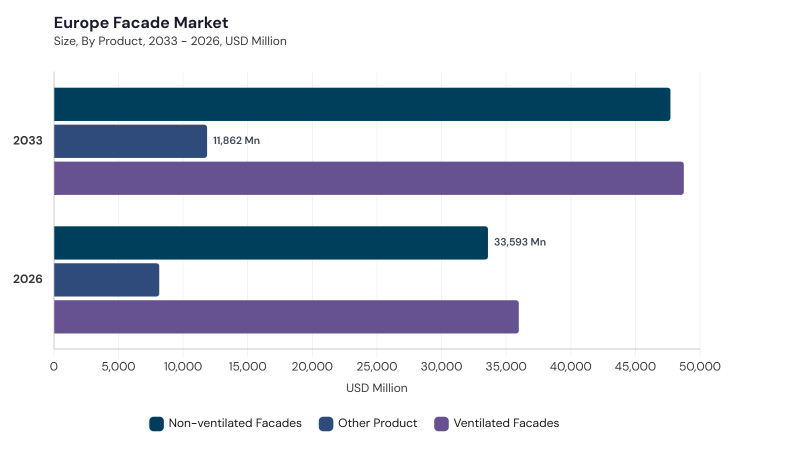Click the chart subtitle Size, By Product
800x450 pixels.
(x=170, y=41)
